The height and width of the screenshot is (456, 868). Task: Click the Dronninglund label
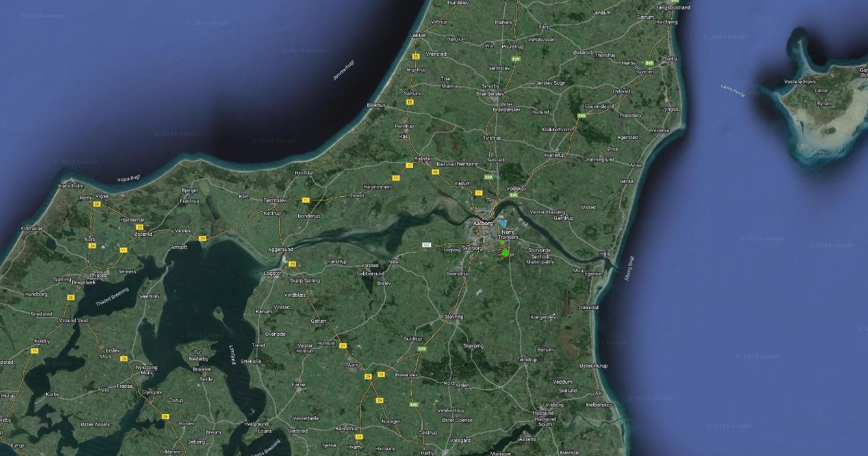point(599,159)
